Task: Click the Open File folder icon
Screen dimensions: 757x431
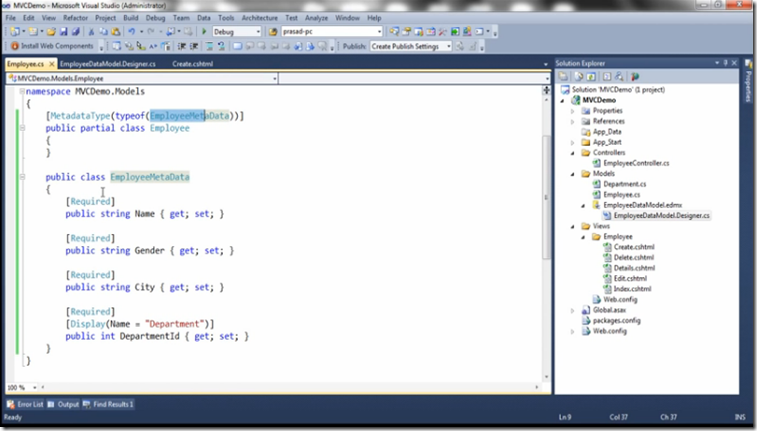Action: point(51,32)
